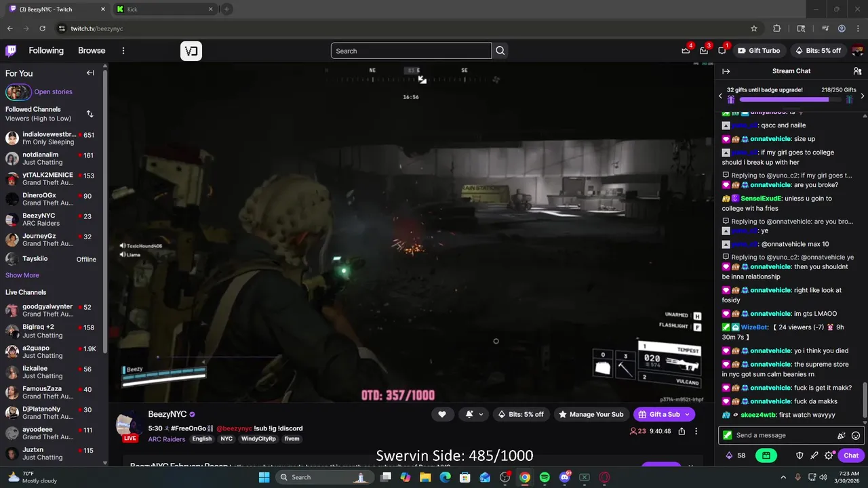Open the notification bell dropdown
The height and width of the screenshot is (488, 868).
click(x=474, y=414)
